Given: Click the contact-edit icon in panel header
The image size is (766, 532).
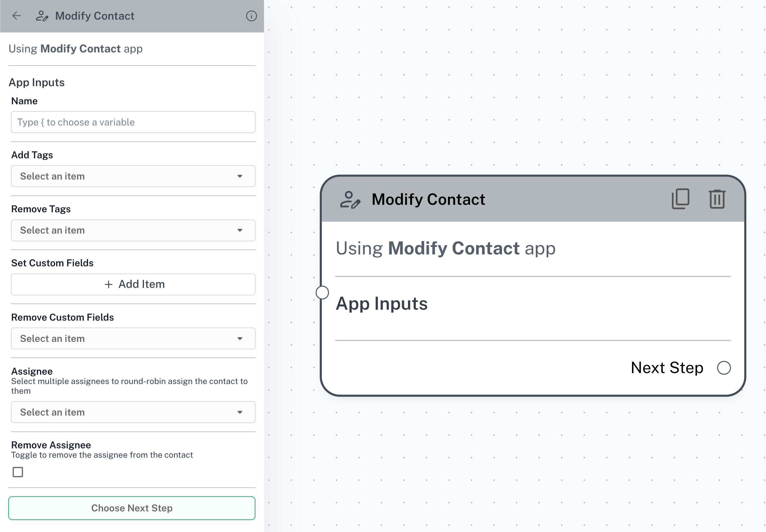Looking at the screenshot, I should pos(42,16).
